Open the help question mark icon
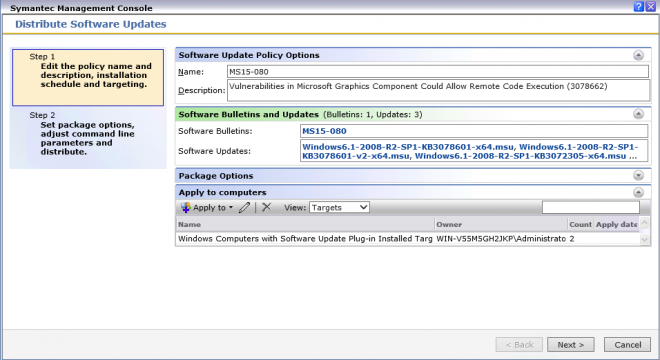The height and width of the screenshot is (360, 660). click(639, 6)
